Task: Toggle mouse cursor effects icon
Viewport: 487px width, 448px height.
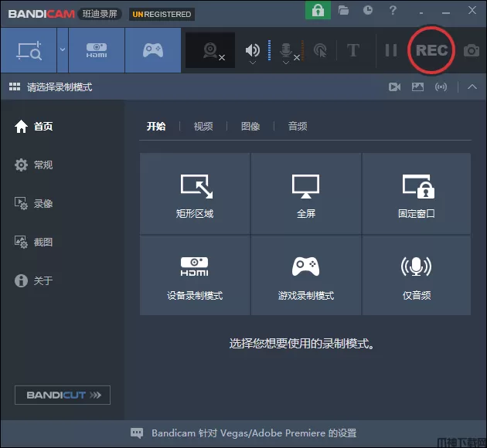Action: tap(320, 50)
